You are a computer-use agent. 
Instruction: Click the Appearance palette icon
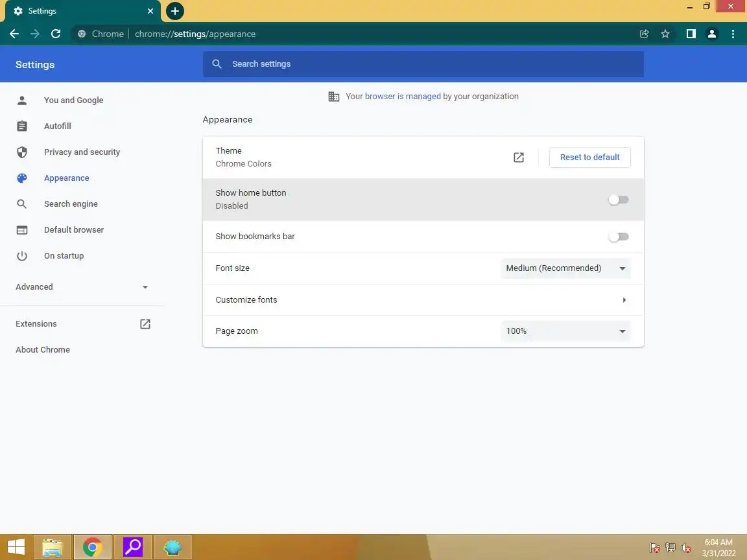(x=22, y=178)
